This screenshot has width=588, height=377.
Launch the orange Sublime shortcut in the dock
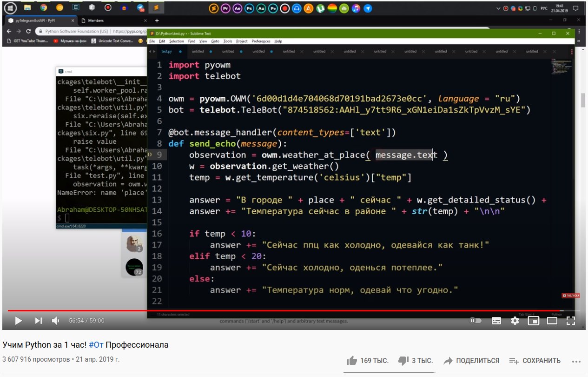click(x=214, y=8)
